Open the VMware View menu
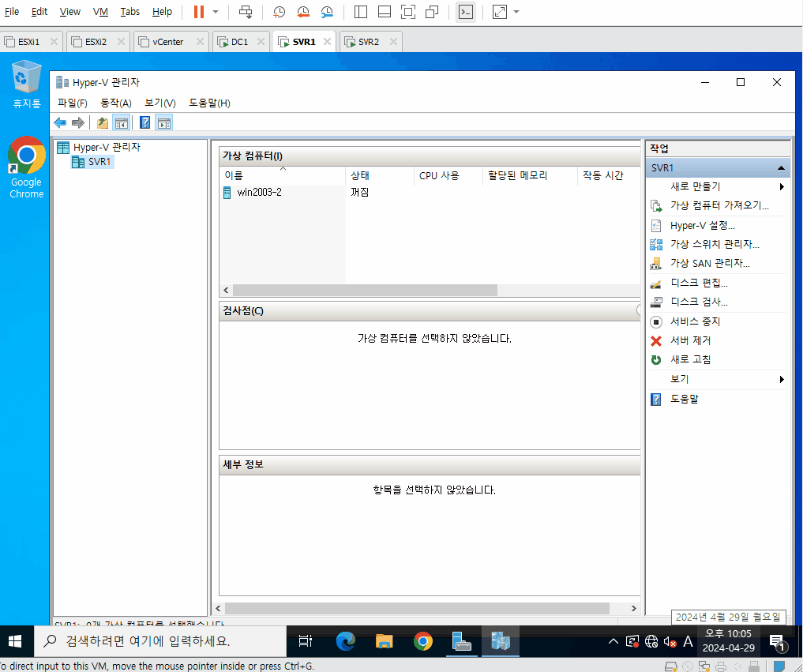Viewport: 803px width, 672px height. [x=69, y=12]
